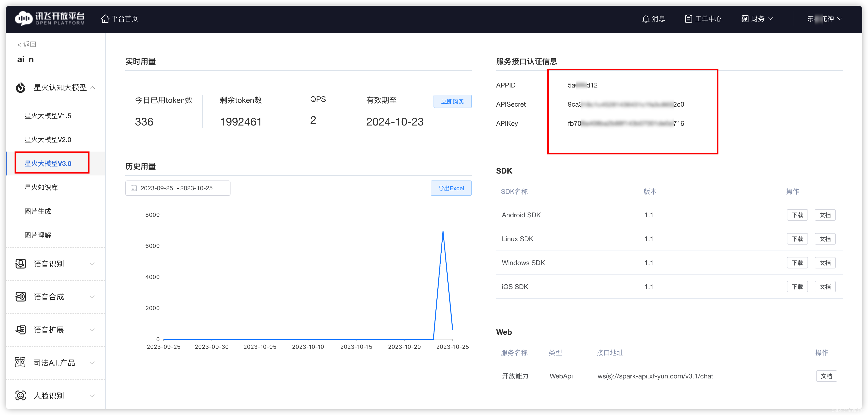Click the 导出Excel button
The width and height of the screenshot is (868, 415).
[x=451, y=188]
